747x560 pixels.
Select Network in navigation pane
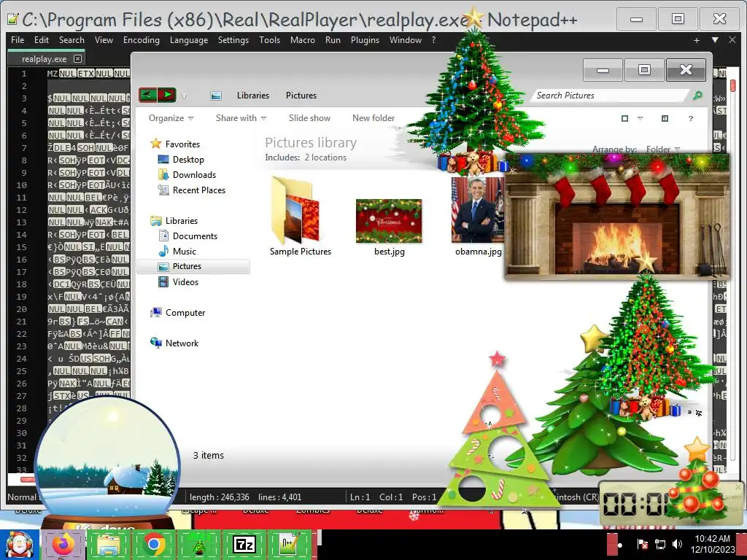click(182, 343)
